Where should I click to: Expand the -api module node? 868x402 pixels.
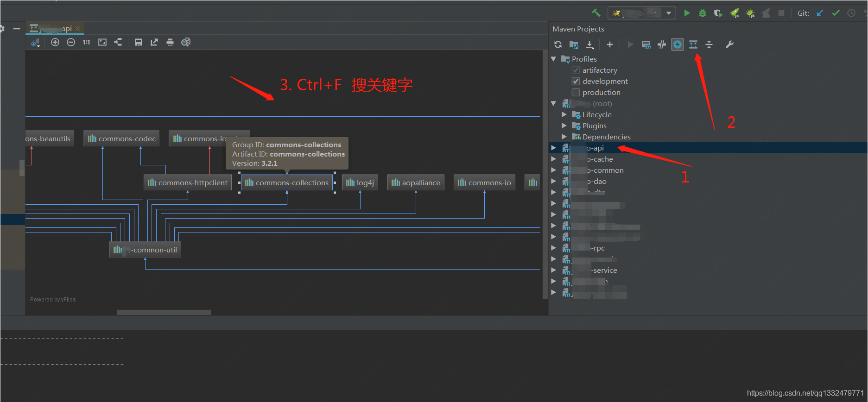pos(553,148)
